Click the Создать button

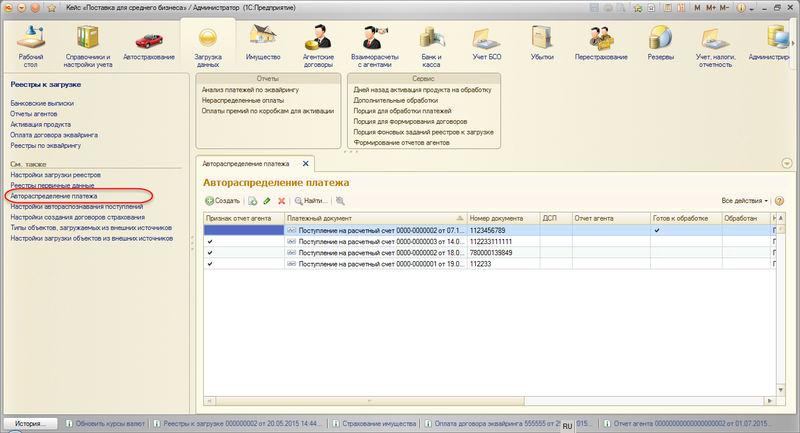pos(223,201)
